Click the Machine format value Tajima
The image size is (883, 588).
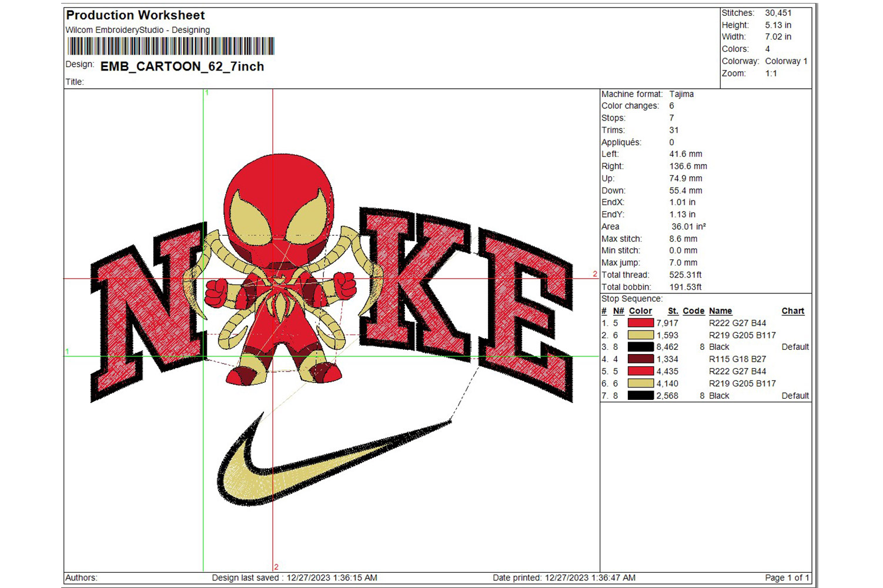pos(681,94)
